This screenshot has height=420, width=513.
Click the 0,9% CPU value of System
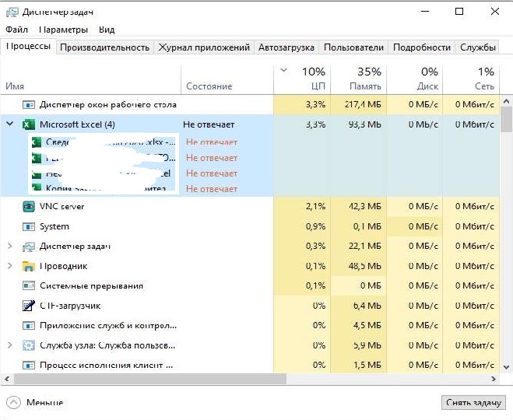point(316,226)
